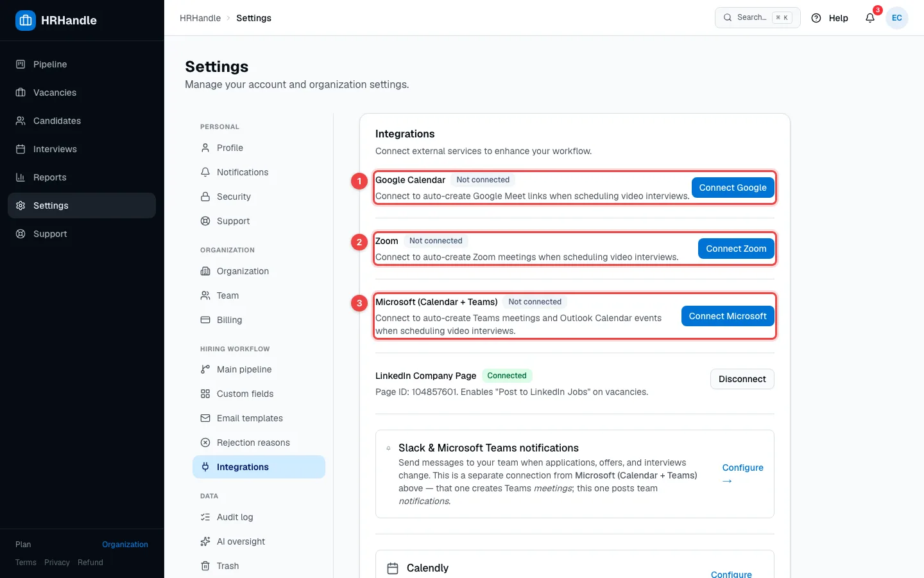This screenshot has height=578, width=924.
Task: Click the Search input field
Action: click(758, 18)
